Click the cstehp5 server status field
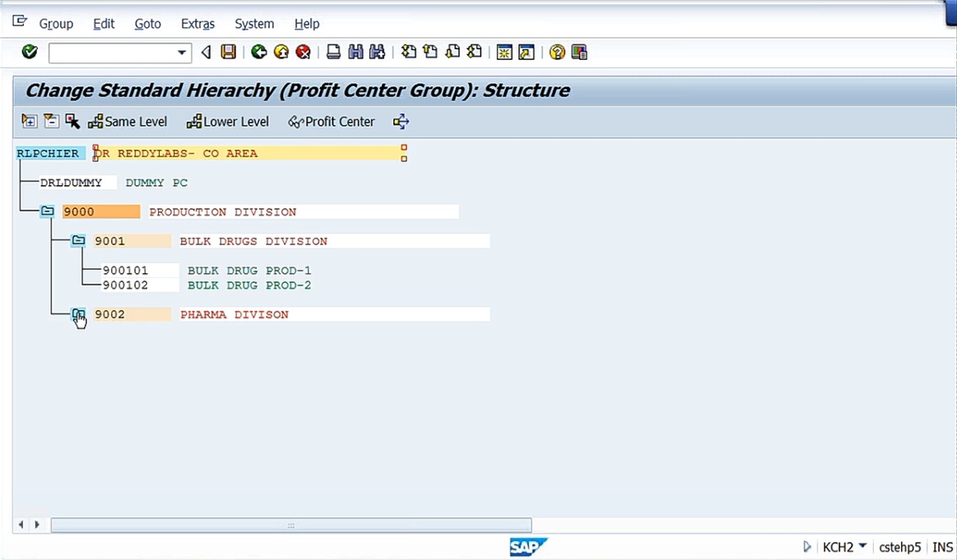 click(899, 547)
